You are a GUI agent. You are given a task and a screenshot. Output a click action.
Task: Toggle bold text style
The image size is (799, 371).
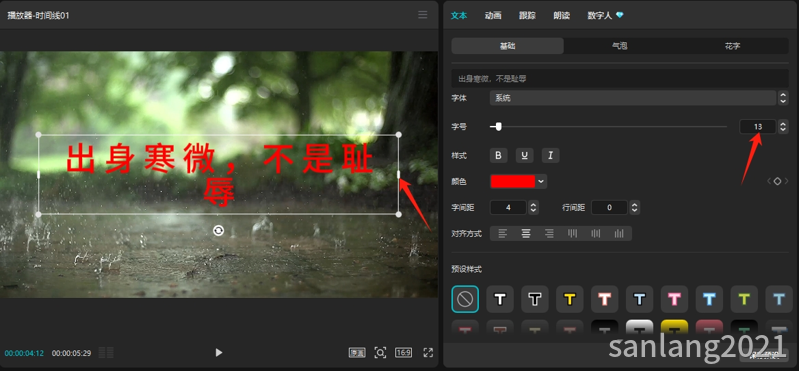[498, 155]
